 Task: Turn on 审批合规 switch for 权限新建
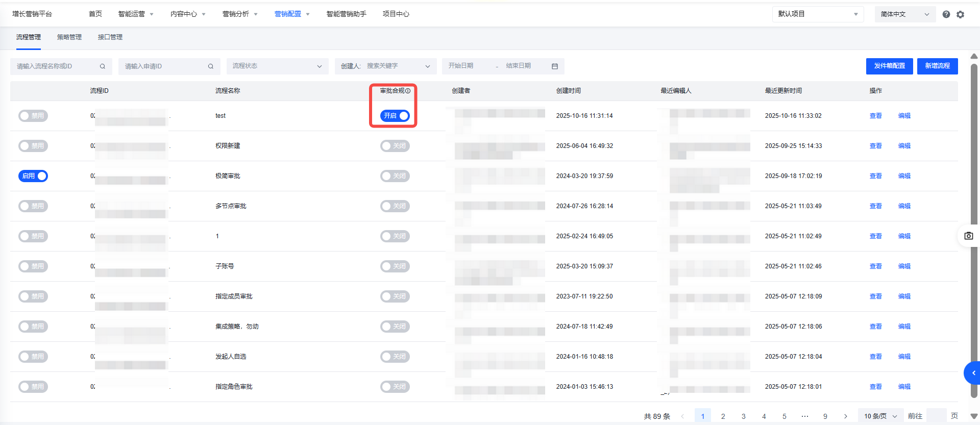click(x=395, y=146)
